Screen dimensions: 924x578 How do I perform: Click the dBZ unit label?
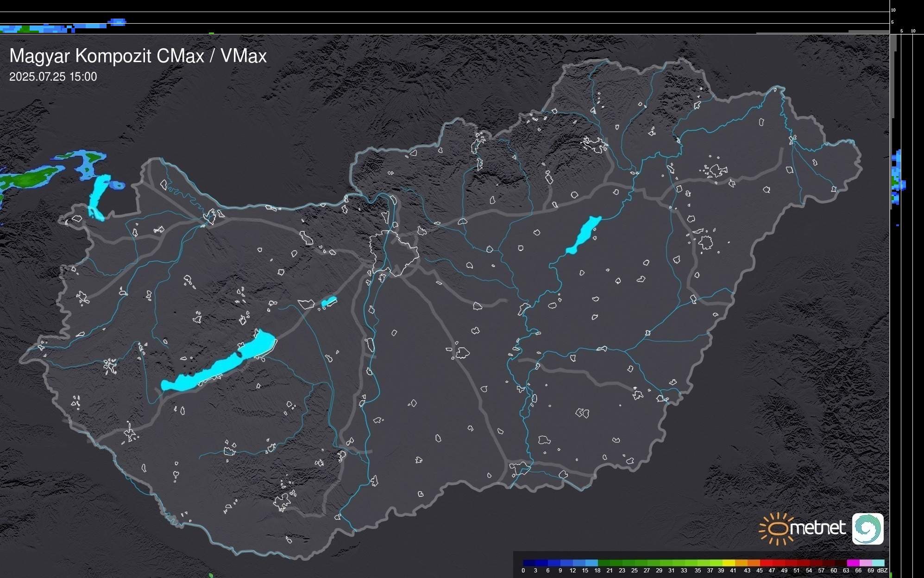882,571
